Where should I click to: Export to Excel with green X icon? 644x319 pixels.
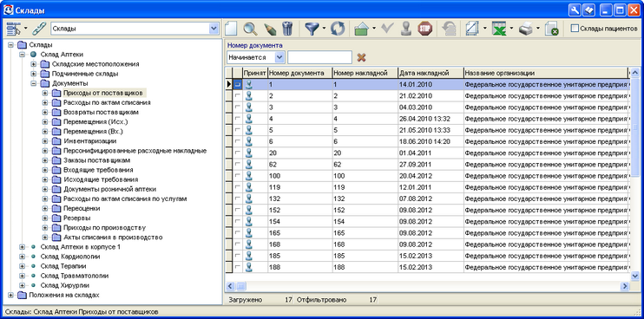pos(499,29)
